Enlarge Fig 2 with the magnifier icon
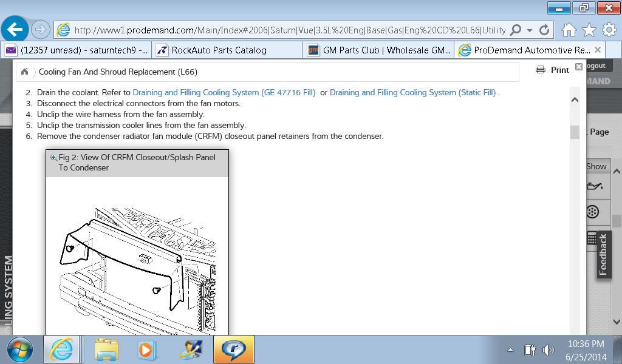The width and height of the screenshot is (622, 364). click(x=53, y=158)
